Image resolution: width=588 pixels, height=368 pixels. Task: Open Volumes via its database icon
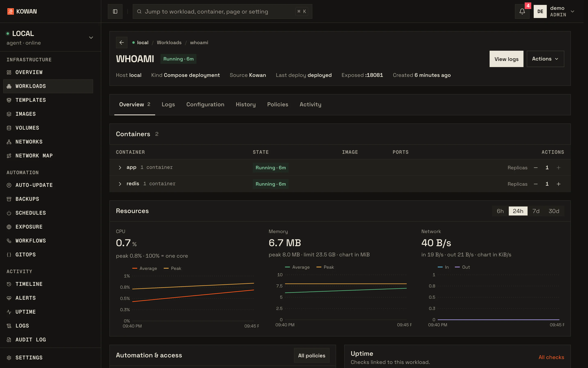[x=9, y=128]
